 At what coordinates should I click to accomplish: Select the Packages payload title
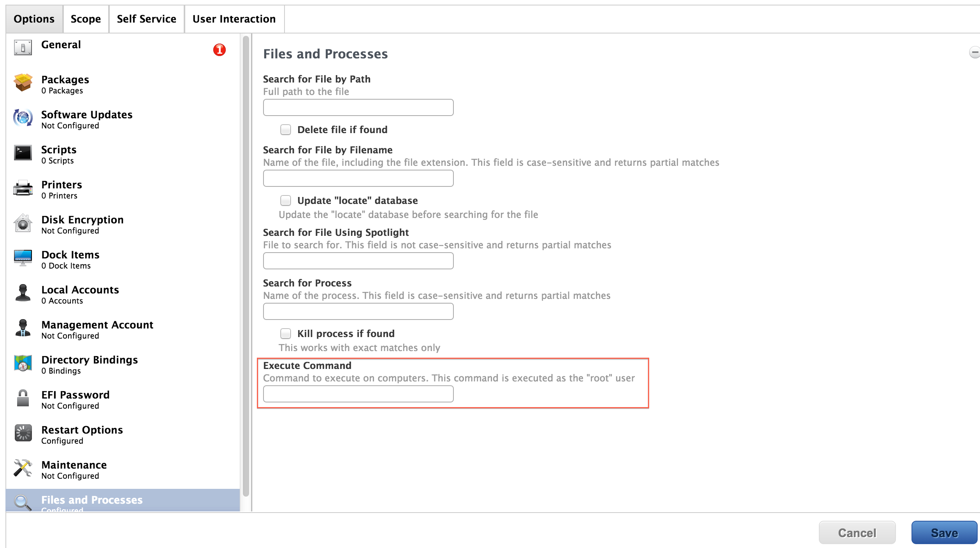65,80
